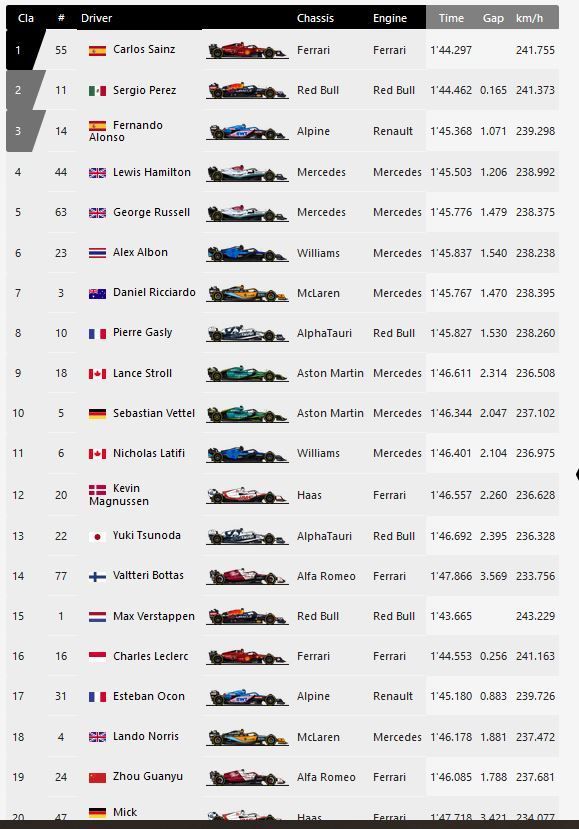The height and width of the screenshot is (829, 579).
Task: Click the Thai flag beside Alex Albon
Action: click(x=97, y=253)
